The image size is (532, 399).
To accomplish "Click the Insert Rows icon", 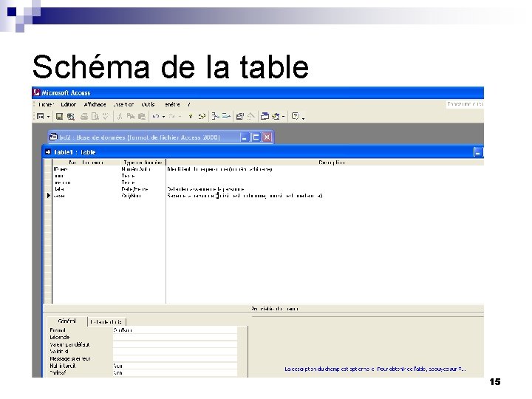I will (x=215, y=117).
